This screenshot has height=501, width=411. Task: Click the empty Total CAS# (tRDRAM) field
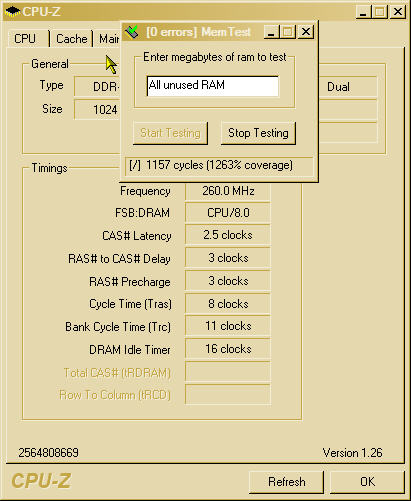(228, 372)
